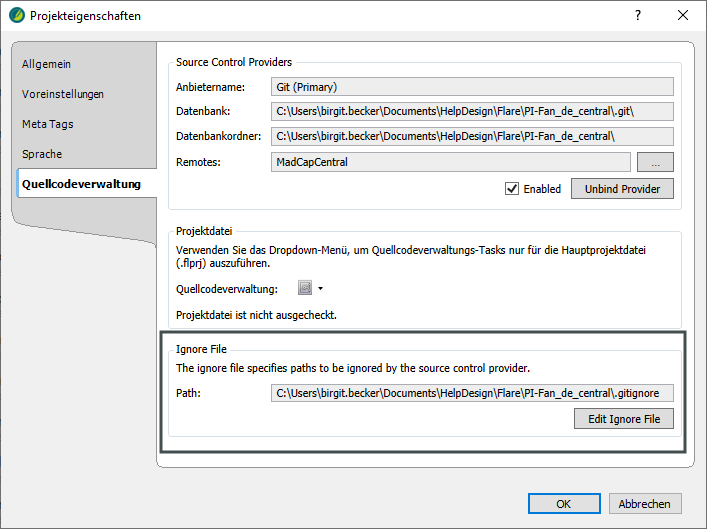Open the Remotes browse ellipsis button
The image size is (707, 529).
655,162
